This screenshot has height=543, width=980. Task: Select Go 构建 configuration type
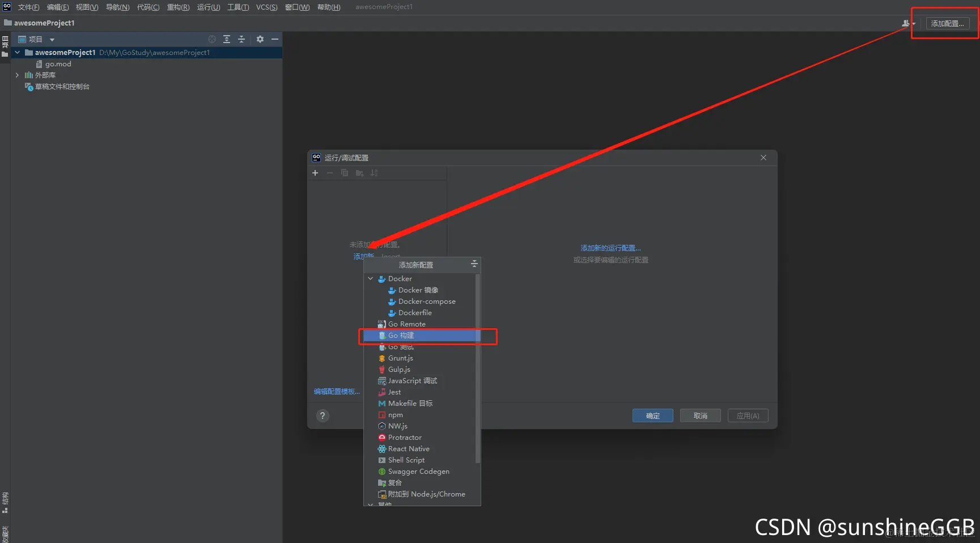coord(422,336)
